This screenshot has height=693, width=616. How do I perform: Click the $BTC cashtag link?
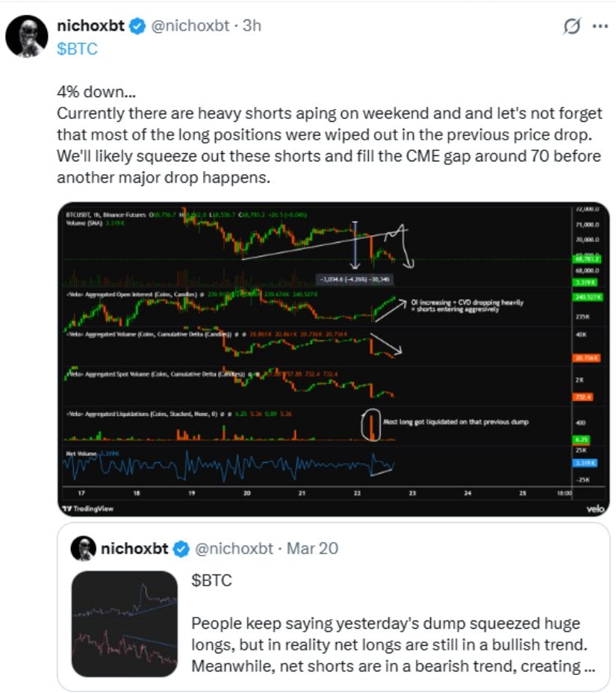point(77,49)
